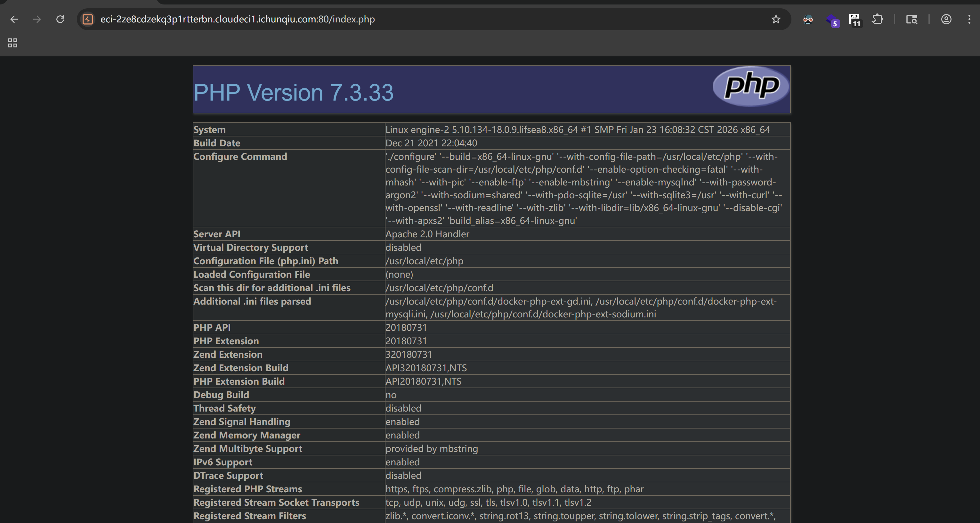This screenshot has width=980, height=523.
Task: Open the browser profile menu
Action: pyautogui.click(x=946, y=19)
